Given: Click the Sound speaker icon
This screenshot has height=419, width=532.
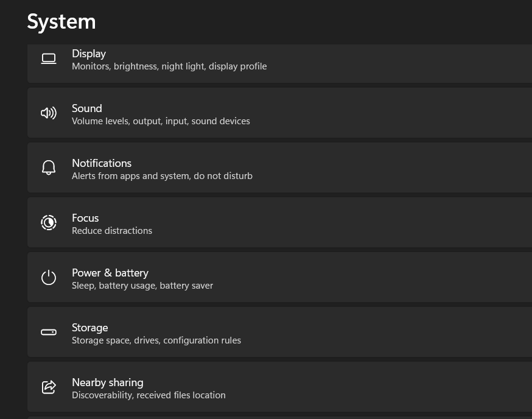Looking at the screenshot, I should coord(49,113).
